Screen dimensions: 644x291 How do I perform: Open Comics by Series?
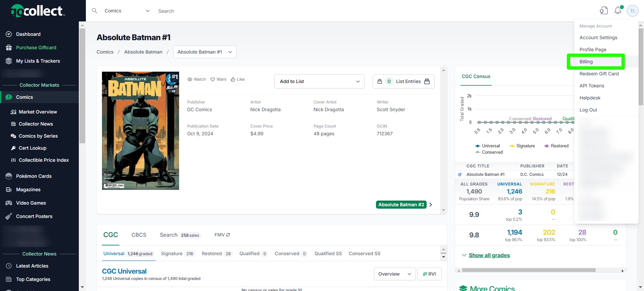point(38,136)
